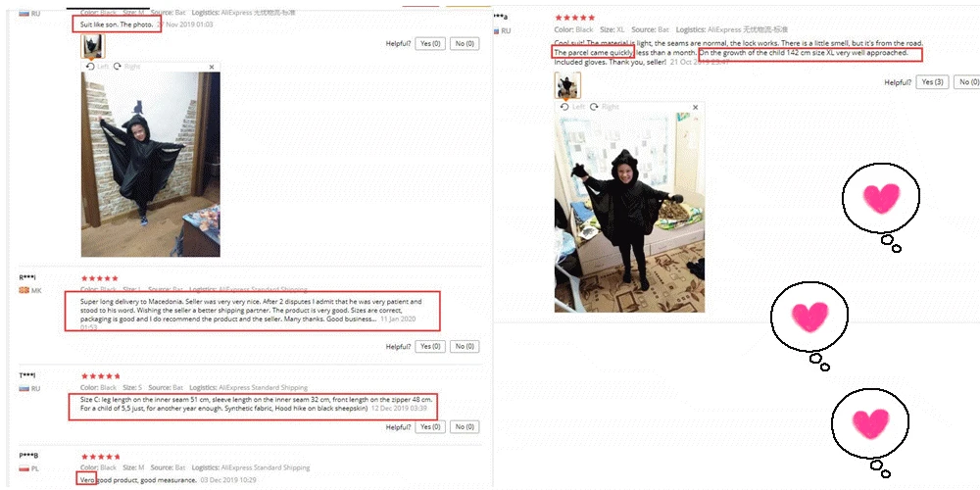The width and height of the screenshot is (980, 490).
Task: Open the thumbnail under 'Suit like son' review
Action: [93, 46]
